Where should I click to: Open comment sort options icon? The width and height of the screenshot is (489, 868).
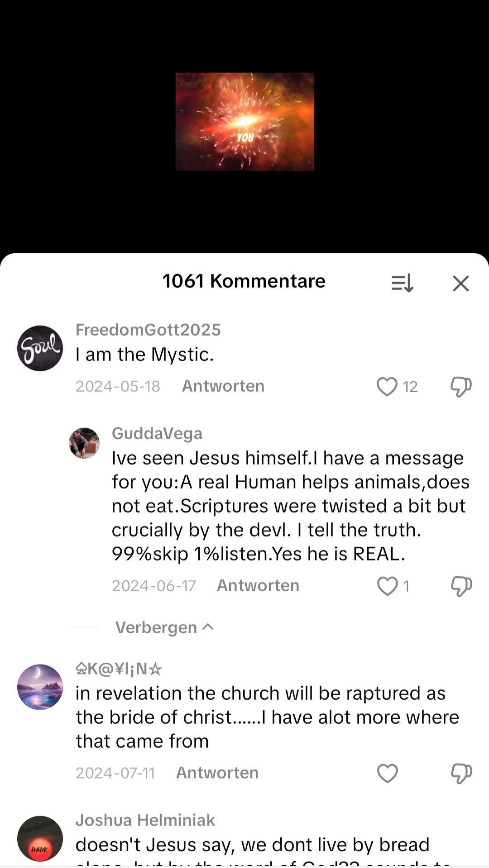402,283
